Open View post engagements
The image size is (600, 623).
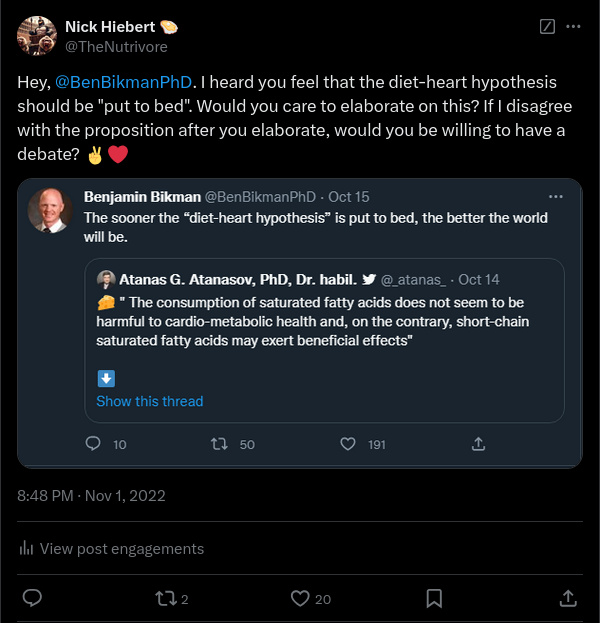[111, 548]
